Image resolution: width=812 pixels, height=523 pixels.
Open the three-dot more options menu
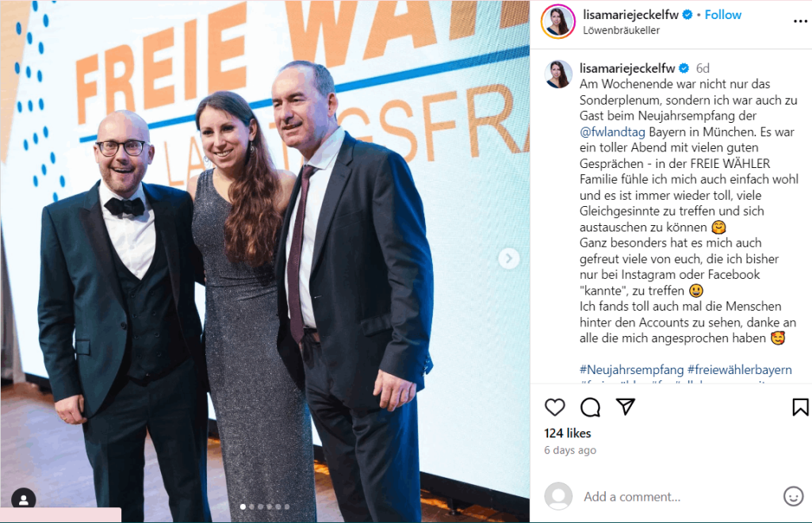pyautogui.click(x=800, y=21)
